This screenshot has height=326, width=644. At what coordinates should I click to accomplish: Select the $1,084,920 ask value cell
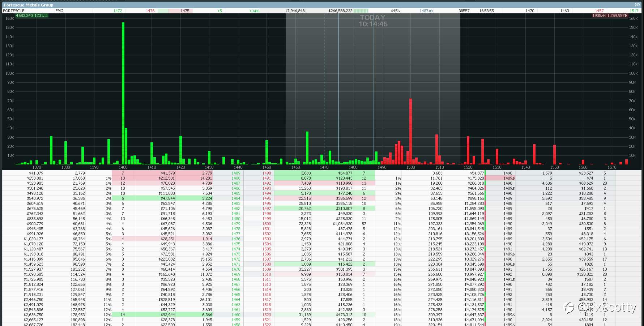pos(342,224)
